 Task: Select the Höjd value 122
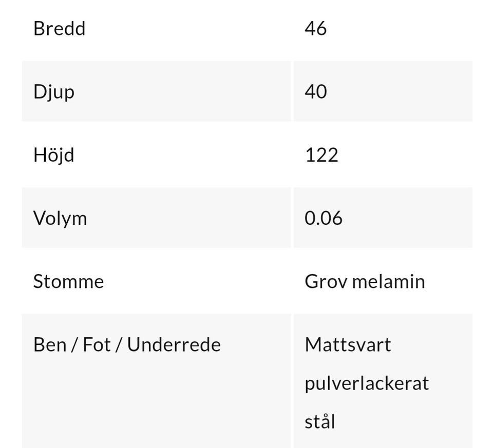[321, 155]
